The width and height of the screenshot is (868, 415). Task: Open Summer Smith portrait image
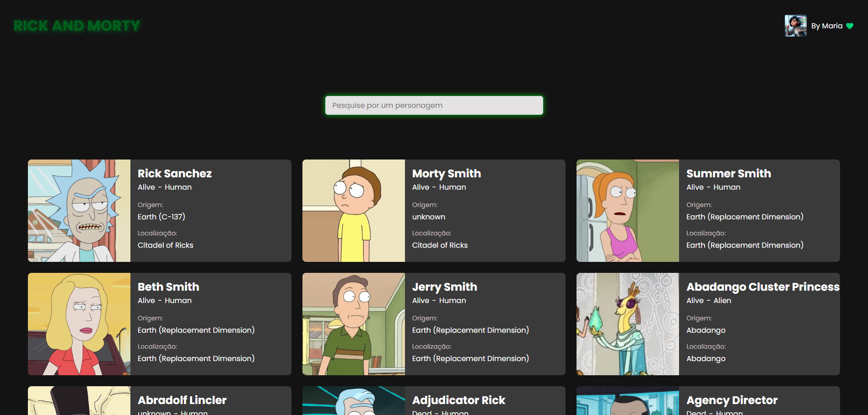[x=628, y=211]
